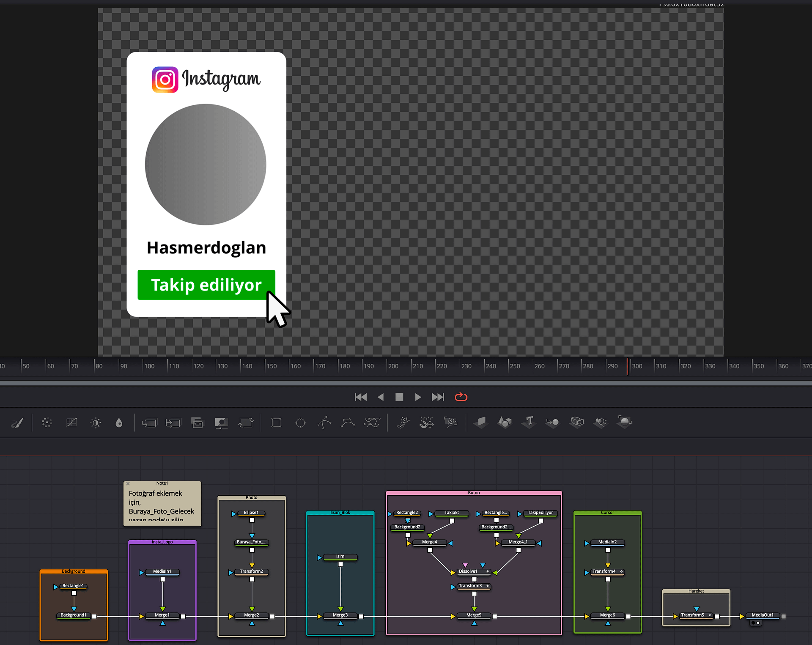Click frame 200 on the timeline ruler
Screen dimensions: 812x645
[388, 366]
